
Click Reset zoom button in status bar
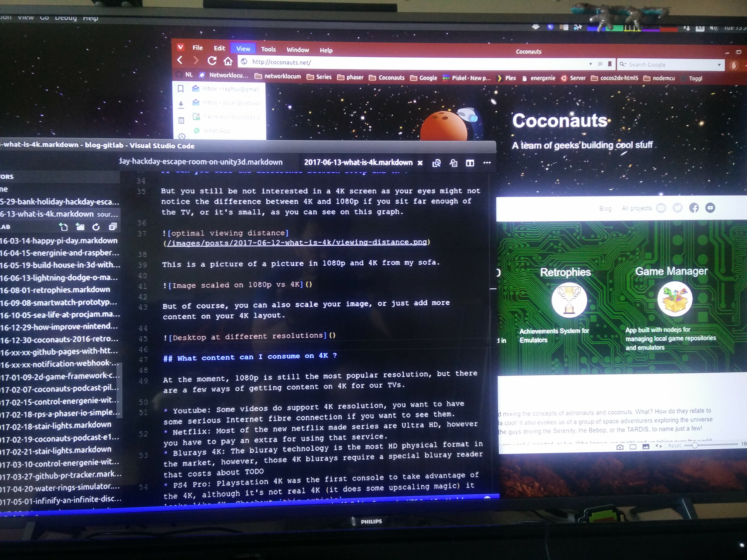674,446
